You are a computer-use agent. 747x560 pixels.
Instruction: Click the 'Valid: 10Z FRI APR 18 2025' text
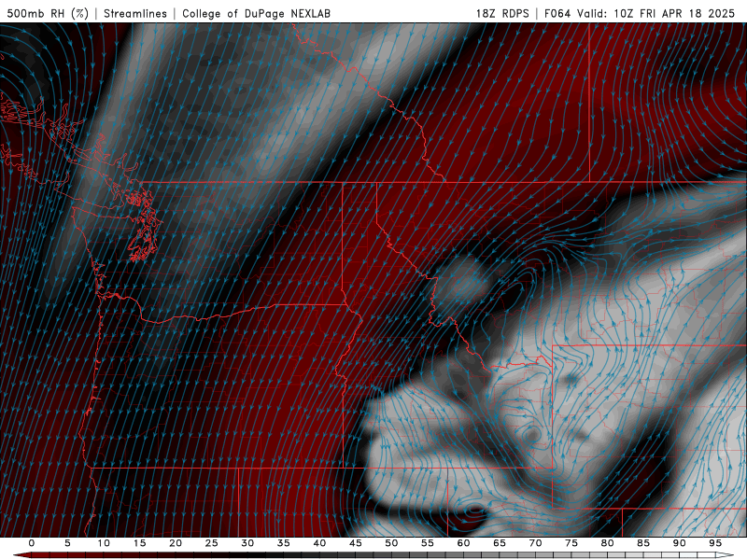pyautogui.click(x=656, y=13)
